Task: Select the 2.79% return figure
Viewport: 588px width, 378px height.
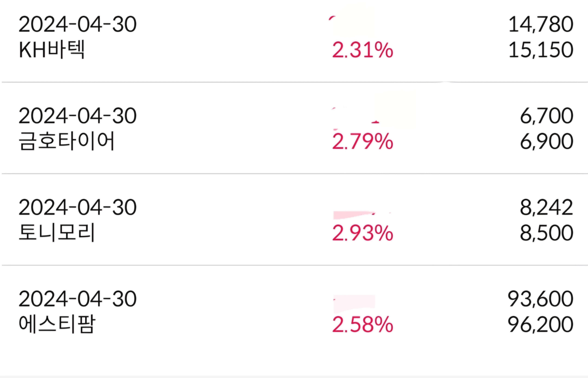Action: click(363, 142)
